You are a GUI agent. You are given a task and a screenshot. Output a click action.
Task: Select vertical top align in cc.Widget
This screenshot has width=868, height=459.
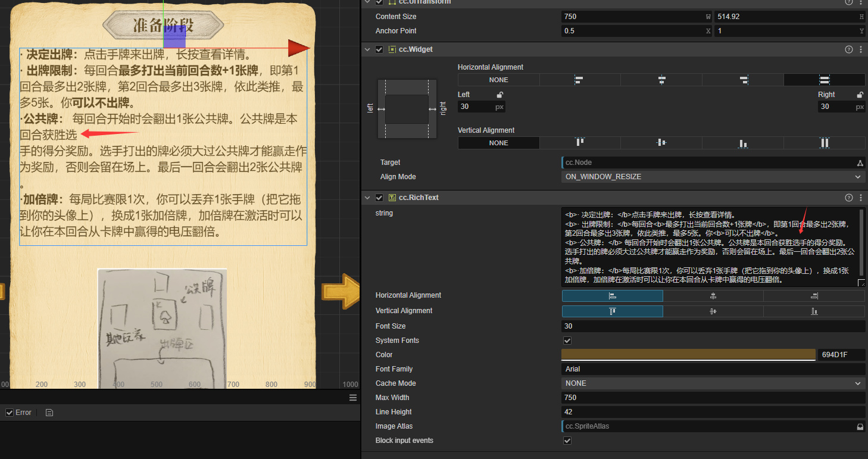pyautogui.click(x=580, y=143)
